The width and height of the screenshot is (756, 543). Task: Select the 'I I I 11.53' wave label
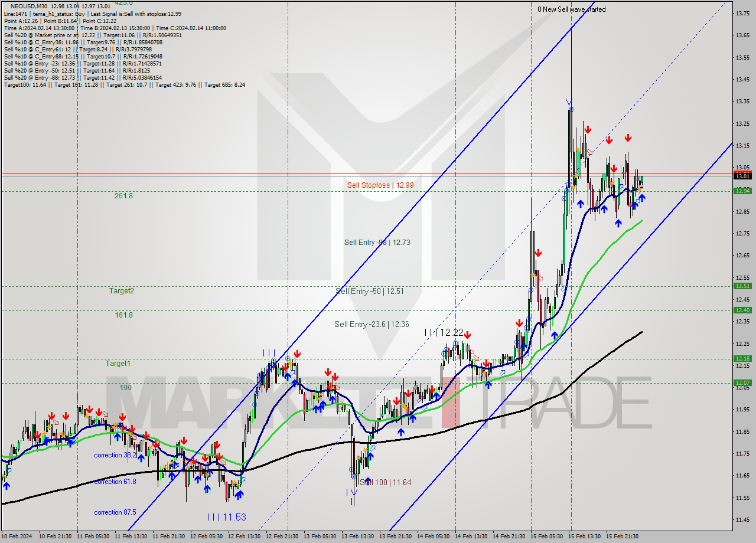tap(226, 517)
